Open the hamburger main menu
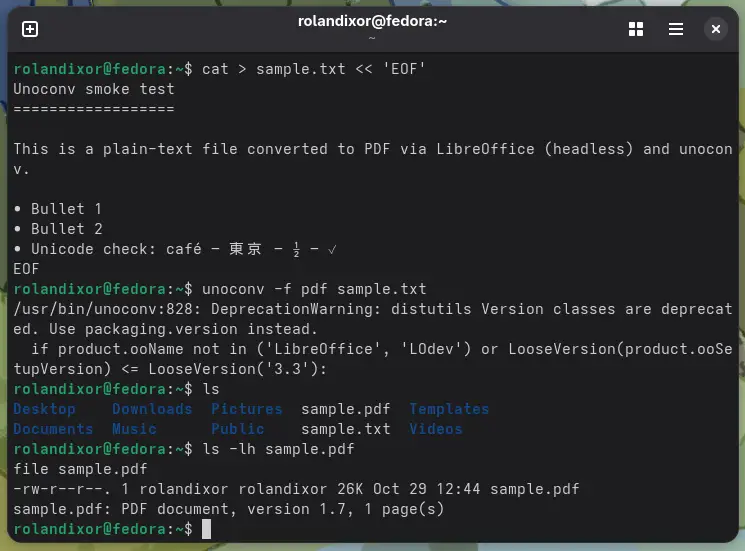 click(x=676, y=29)
